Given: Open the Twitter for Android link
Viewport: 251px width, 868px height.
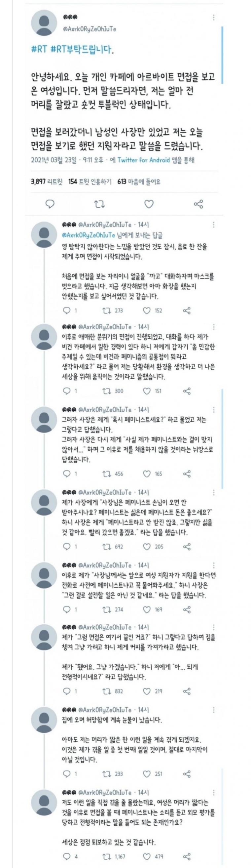Looking at the screenshot, I should tap(143, 160).
